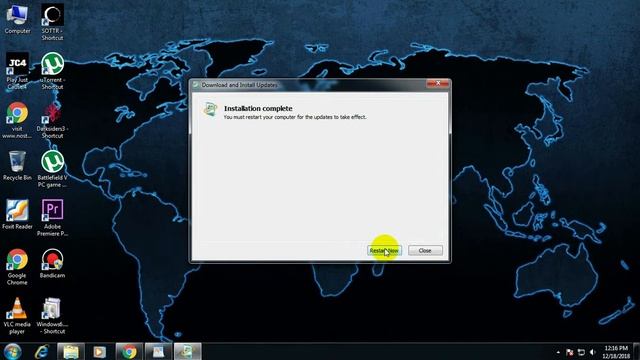Image resolution: width=640 pixels, height=360 pixels.
Task: Select the Bandicam desktop icon
Action: tap(52, 263)
